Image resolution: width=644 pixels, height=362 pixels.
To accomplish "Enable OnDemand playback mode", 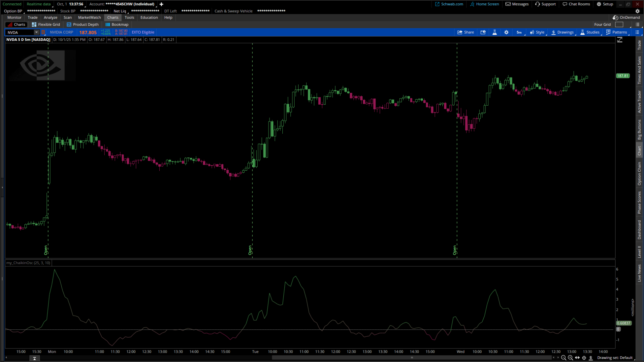I will [626, 17].
